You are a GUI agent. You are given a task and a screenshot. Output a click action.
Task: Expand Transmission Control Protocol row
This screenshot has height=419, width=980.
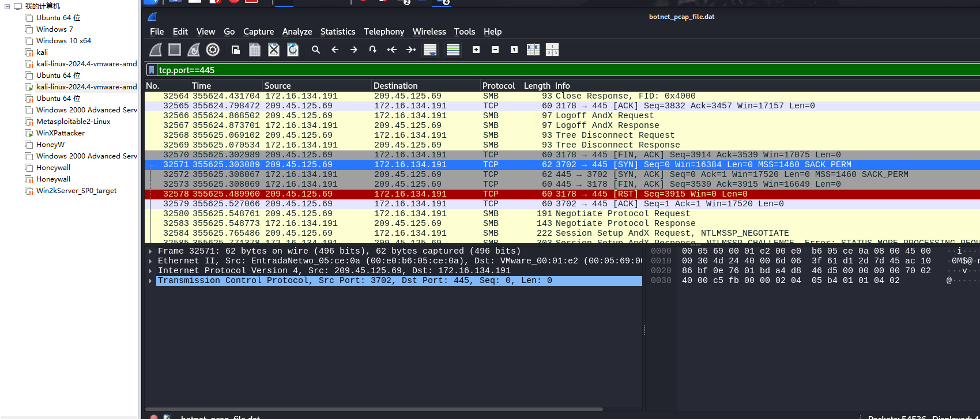150,281
